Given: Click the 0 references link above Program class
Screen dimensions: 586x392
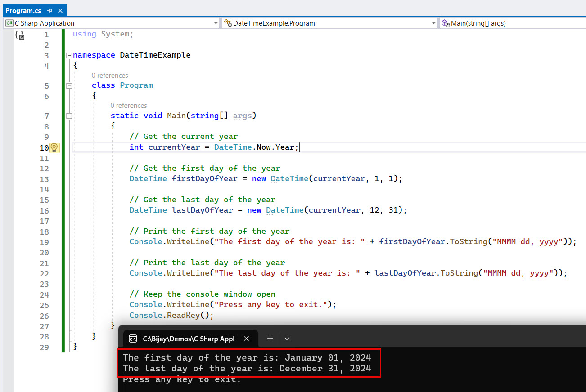Looking at the screenshot, I should 110,75.
